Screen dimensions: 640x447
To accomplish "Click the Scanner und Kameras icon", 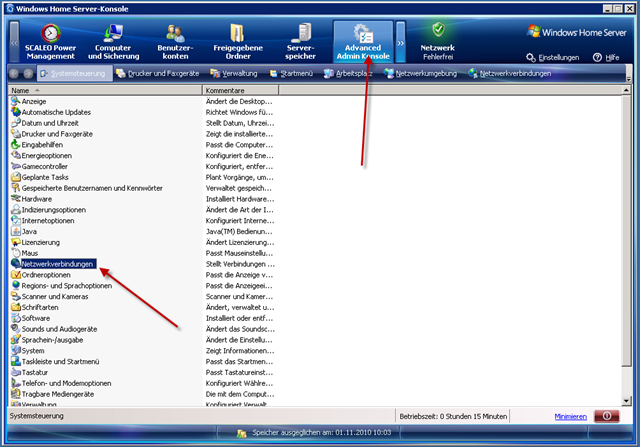I will pyautogui.click(x=16, y=296).
